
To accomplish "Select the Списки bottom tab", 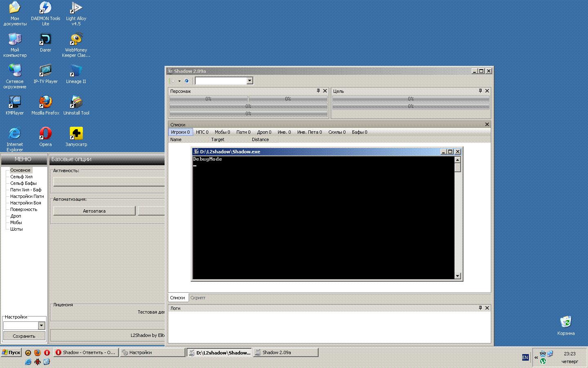I will (177, 298).
